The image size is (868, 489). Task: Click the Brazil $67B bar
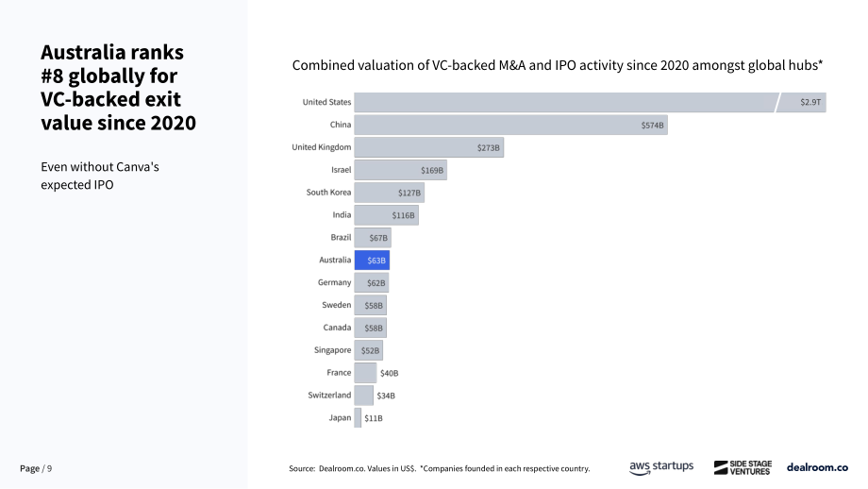pyautogui.click(x=373, y=238)
